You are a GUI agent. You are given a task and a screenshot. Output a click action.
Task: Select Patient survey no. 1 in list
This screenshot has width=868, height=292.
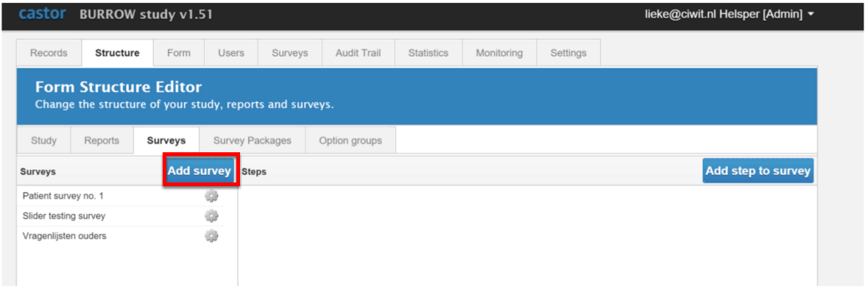[x=63, y=196]
